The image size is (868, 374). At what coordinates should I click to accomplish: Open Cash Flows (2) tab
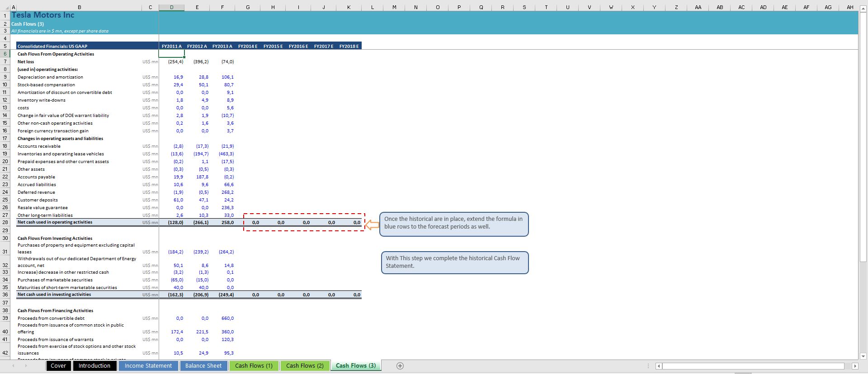(305, 366)
